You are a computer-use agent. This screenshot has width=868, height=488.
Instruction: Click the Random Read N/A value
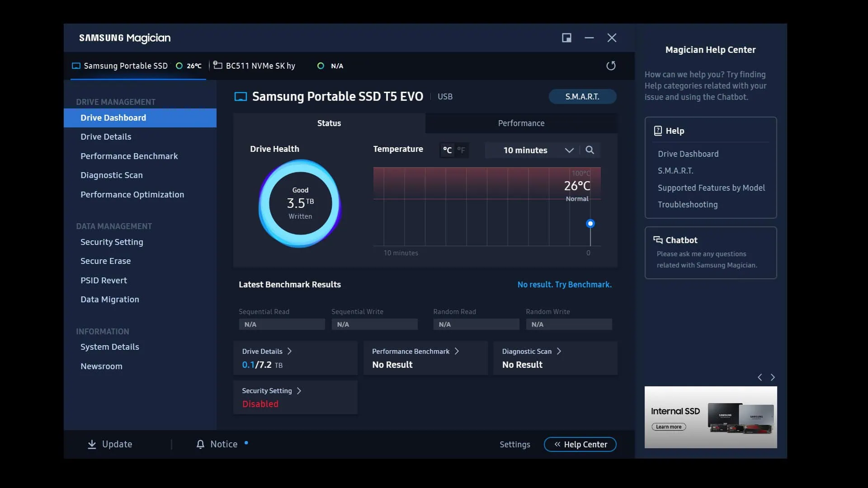(x=476, y=324)
